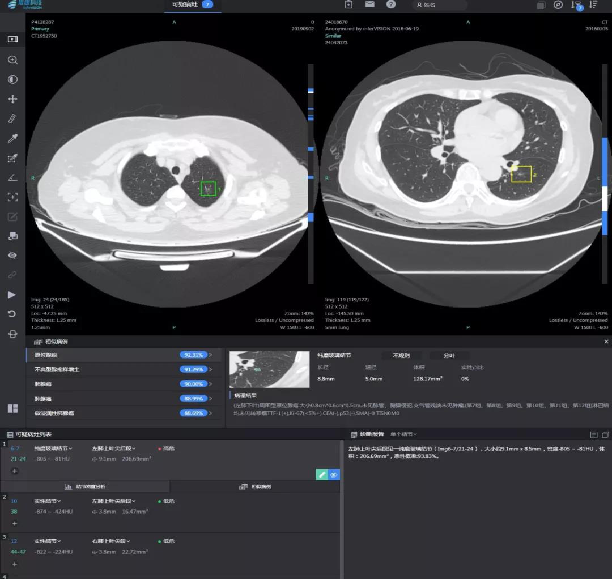Toggle the eye visibility tool in sidebar
This screenshot has height=580, width=613.
13,255
